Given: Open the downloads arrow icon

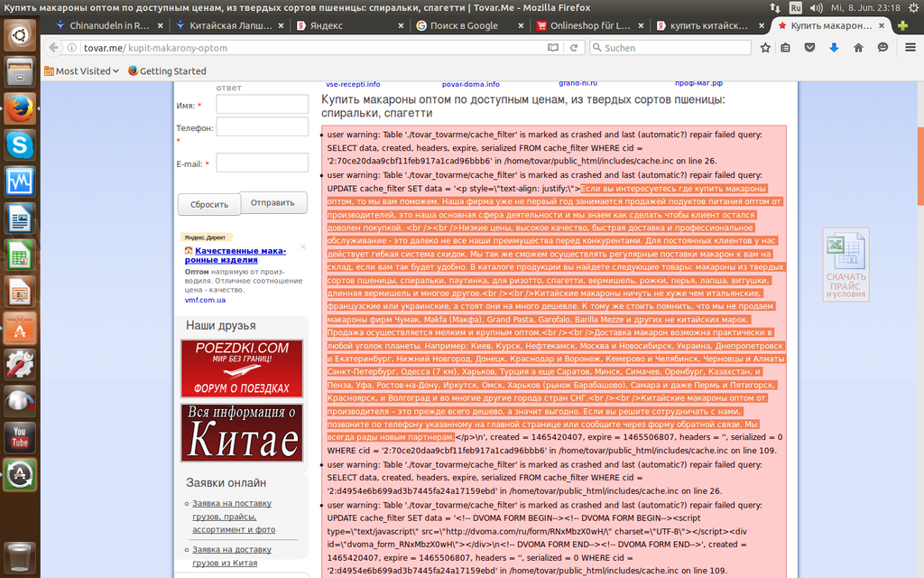Looking at the screenshot, I should (x=834, y=48).
